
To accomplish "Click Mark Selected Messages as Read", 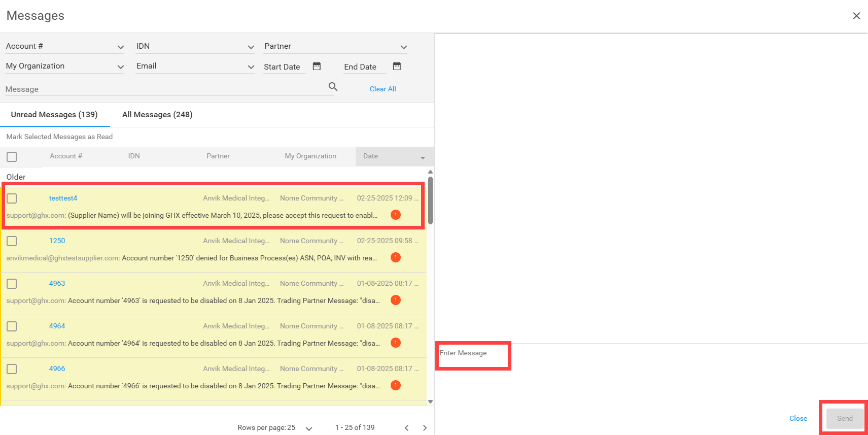I will [x=59, y=137].
